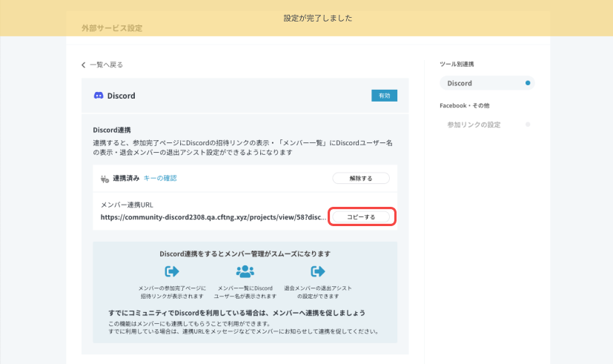Click the 退会メンバー exit assist arrow icon
This screenshot has height=364, width=613.
click(318, 271)
